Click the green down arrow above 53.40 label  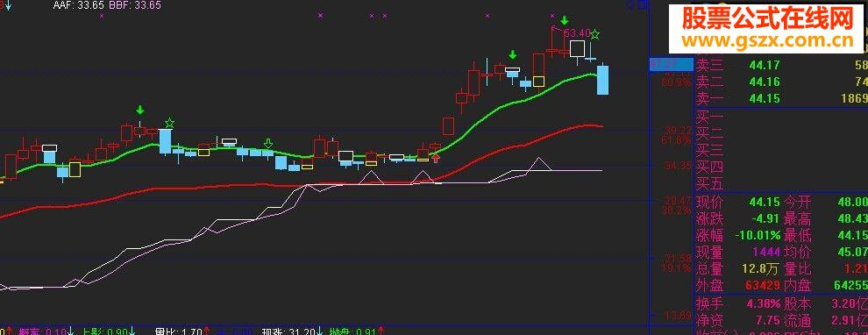coord(564,21)
